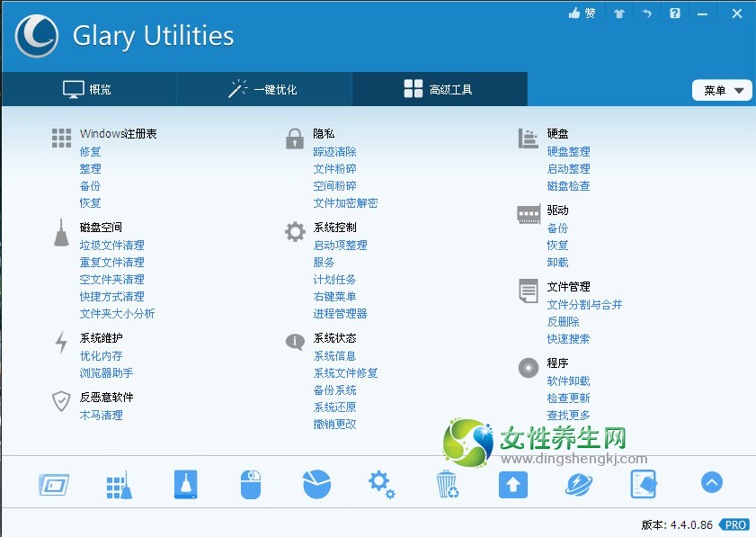Click the 文件管理 document icon
This screenshot has width=756, height=537.
click(529, 291)
